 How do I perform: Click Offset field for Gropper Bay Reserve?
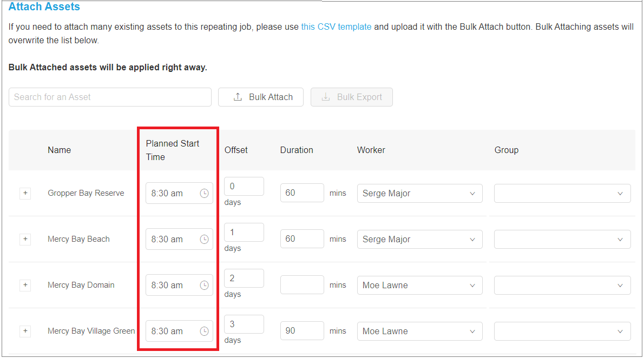click(x=244, y=187)
